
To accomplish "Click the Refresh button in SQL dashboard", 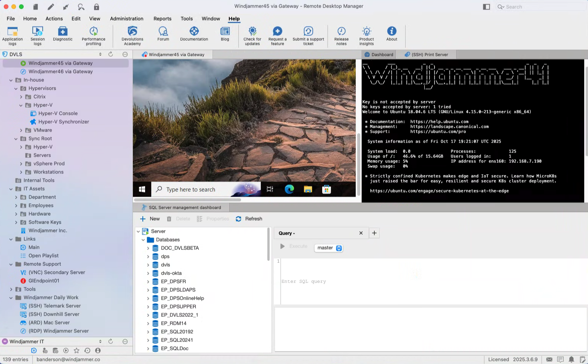I will tap(249, 219).
